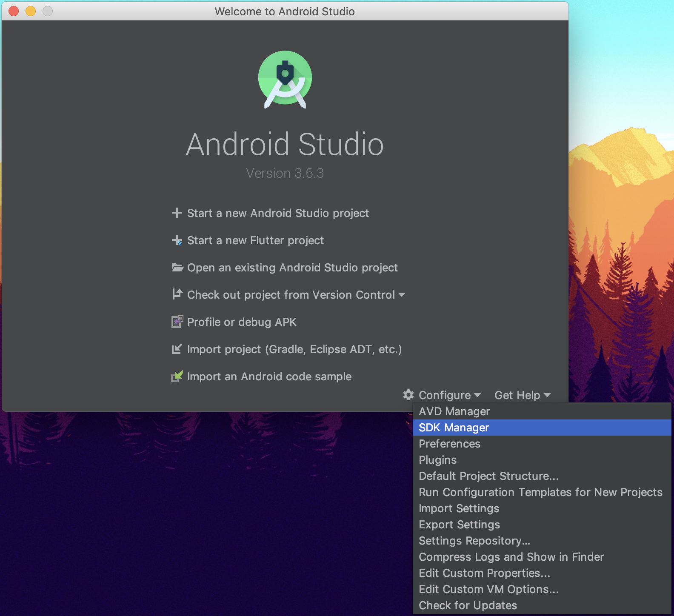Select Run Configuration Templates for New Projects
Viewport: 674px width, 616px height.
click(x=542, y=492)
